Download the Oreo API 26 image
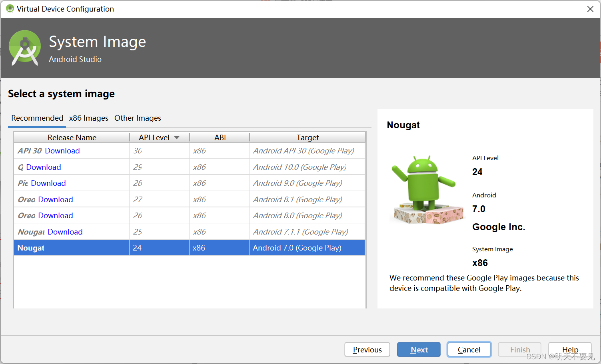This screenshot has height=364, width=601. point(56,215)
